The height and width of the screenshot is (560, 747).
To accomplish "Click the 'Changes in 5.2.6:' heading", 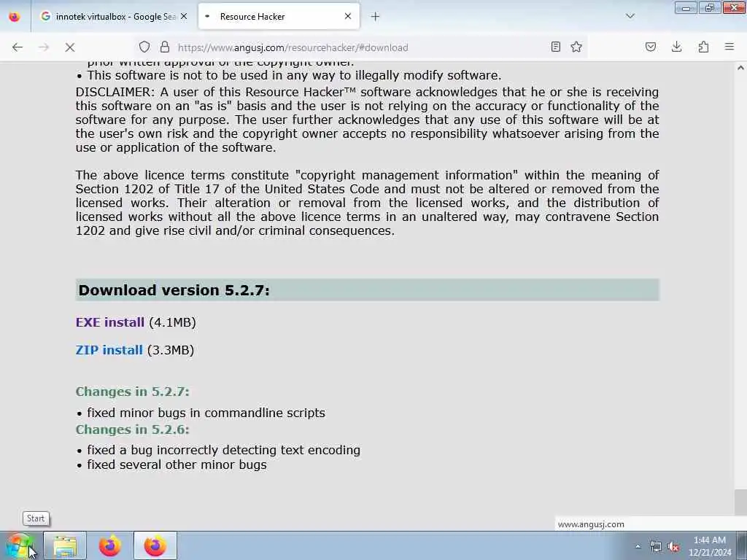I will point(133,429).
